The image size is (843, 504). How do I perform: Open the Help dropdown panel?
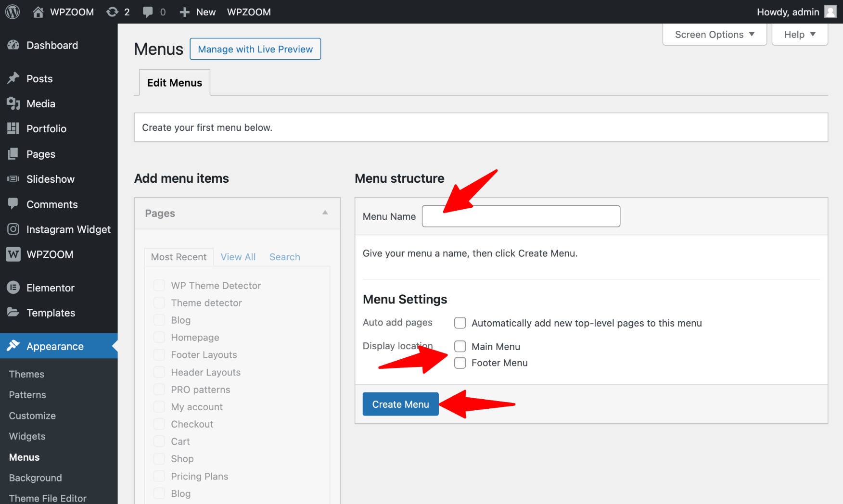pos(799,35)
